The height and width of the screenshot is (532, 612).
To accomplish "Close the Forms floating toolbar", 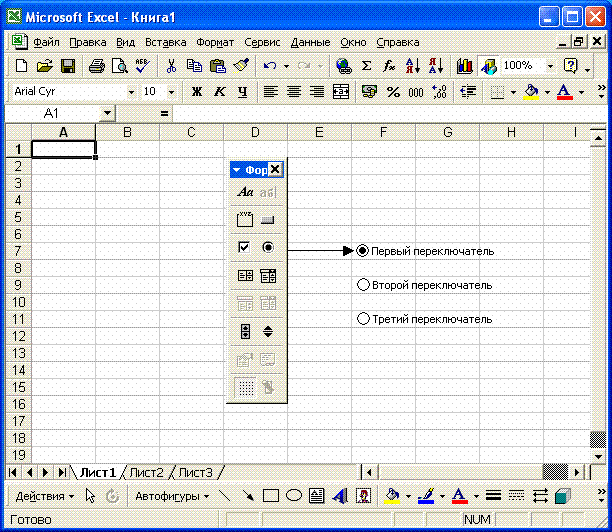I will click(275, 169).
